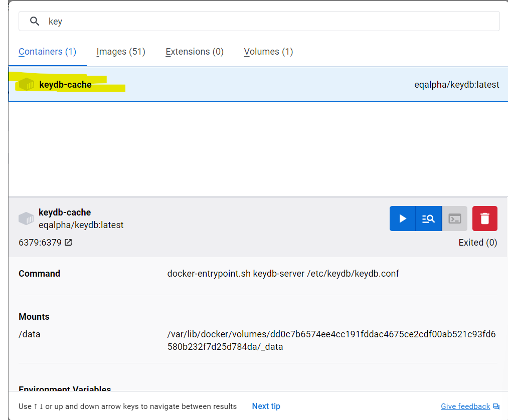The width and height of the screenshot is (508, 420).
Task: Open the Give feedback link
Action: 465,406
